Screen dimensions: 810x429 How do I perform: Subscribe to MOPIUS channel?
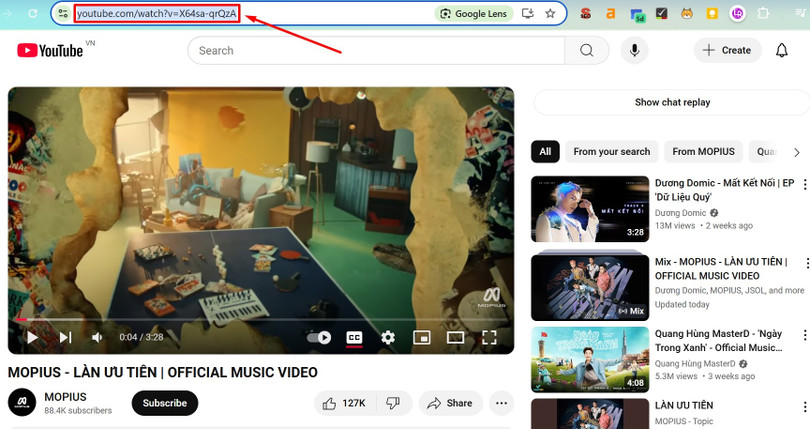pyautogui.click(x=165, y=403)
